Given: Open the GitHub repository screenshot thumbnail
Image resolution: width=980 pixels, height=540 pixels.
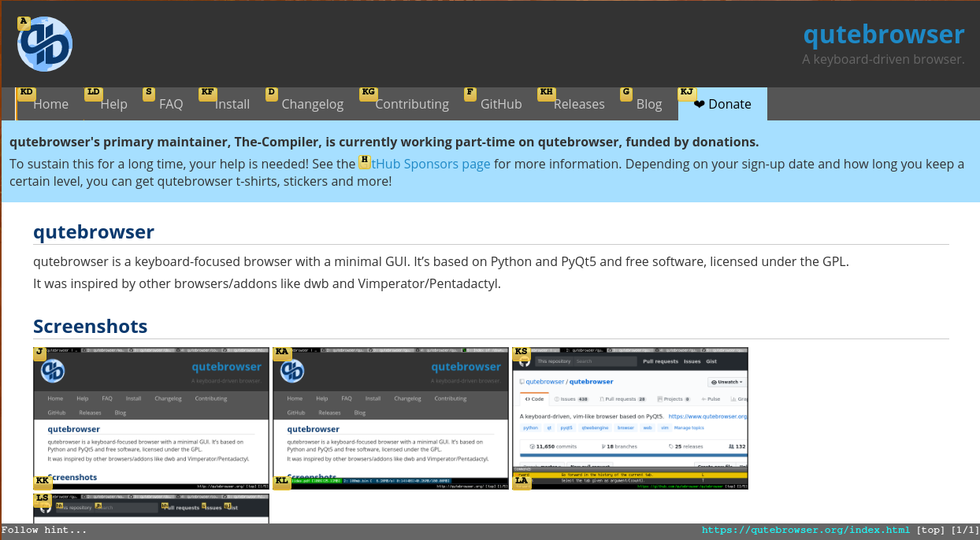Looking at the screenshot, I should [x=630, y=418].
